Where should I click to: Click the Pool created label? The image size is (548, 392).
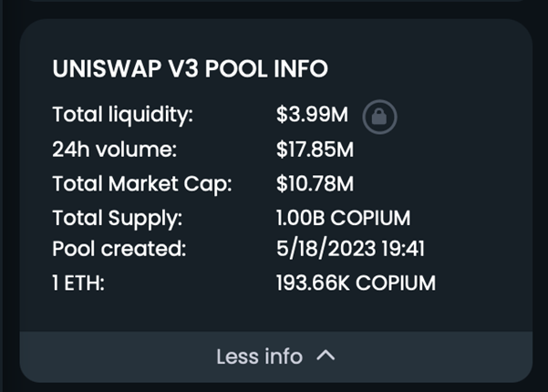(119, 249)
